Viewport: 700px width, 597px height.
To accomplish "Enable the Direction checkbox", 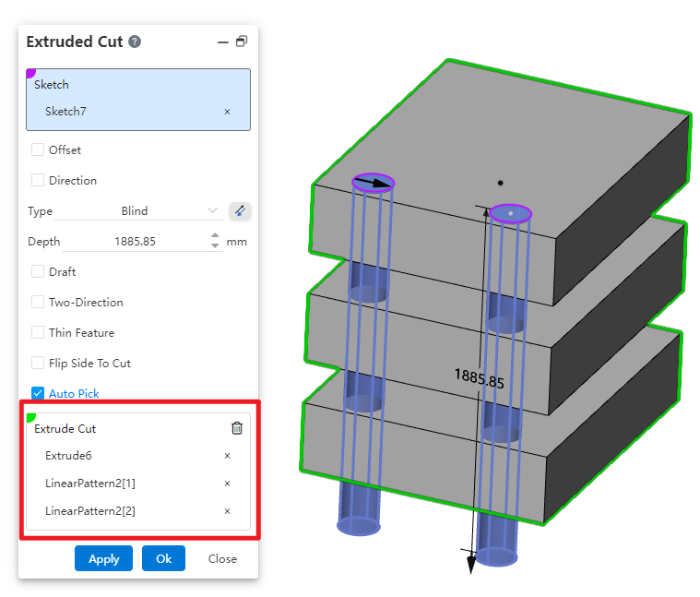I will 38,180.
